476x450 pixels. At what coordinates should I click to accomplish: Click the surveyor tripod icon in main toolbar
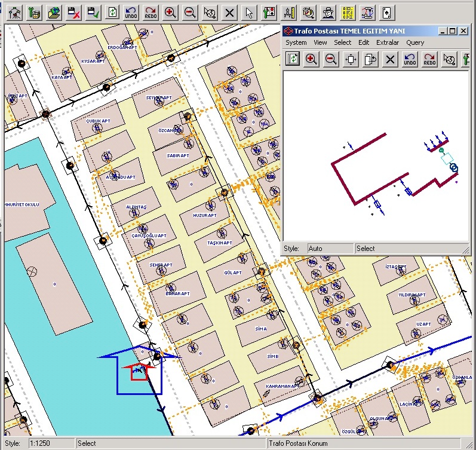[14, 13]
